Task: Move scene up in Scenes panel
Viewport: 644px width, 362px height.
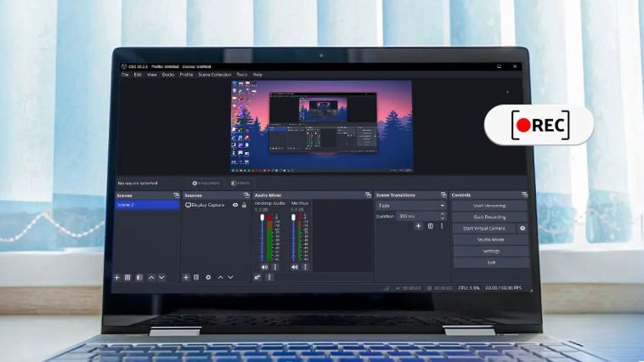Action: [x=151, y=278]
